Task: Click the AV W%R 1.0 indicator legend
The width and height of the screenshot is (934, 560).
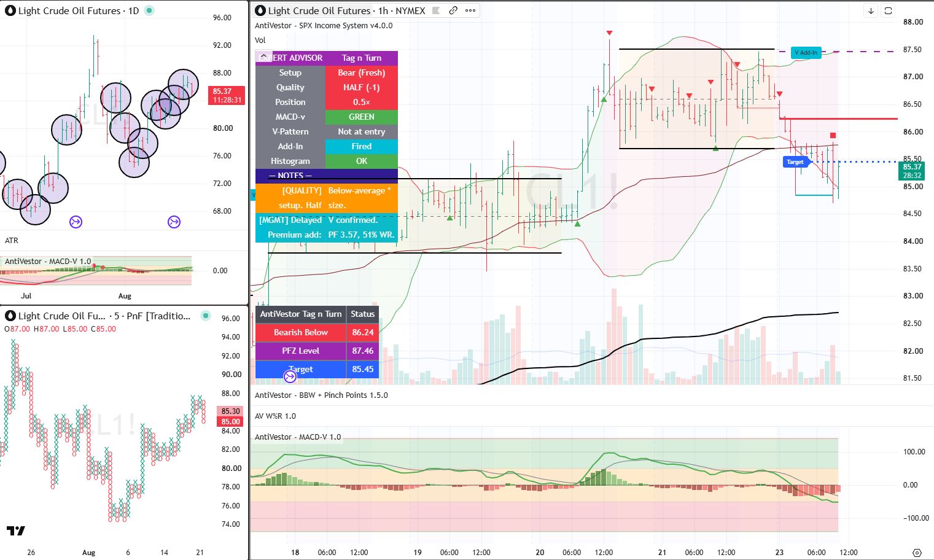Action: pos(275,416)
